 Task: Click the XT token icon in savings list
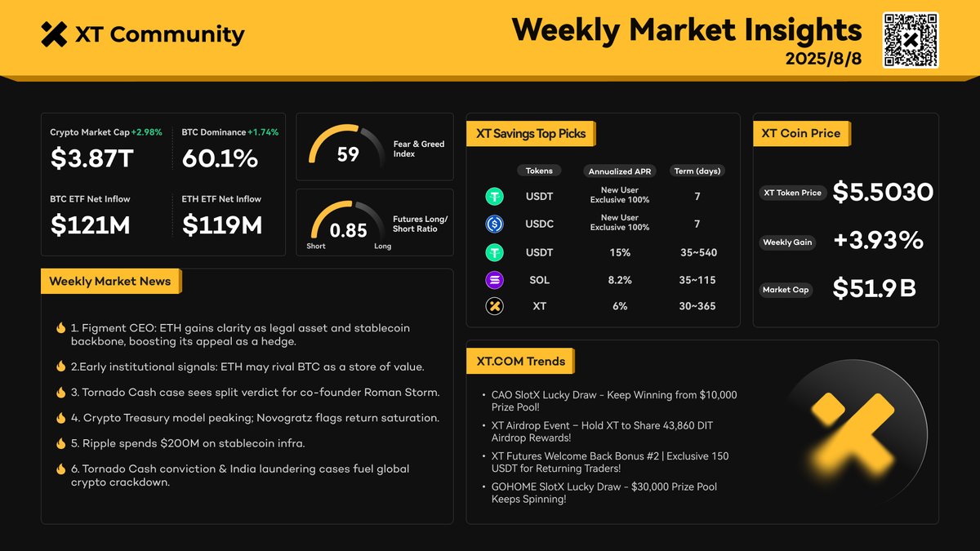494,306
